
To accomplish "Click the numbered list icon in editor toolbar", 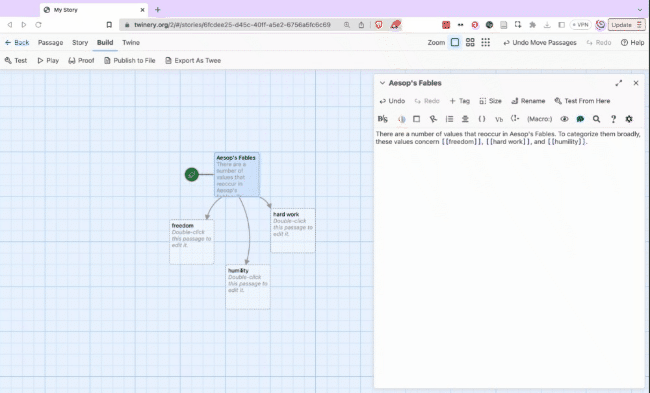I will coord(449,119).
